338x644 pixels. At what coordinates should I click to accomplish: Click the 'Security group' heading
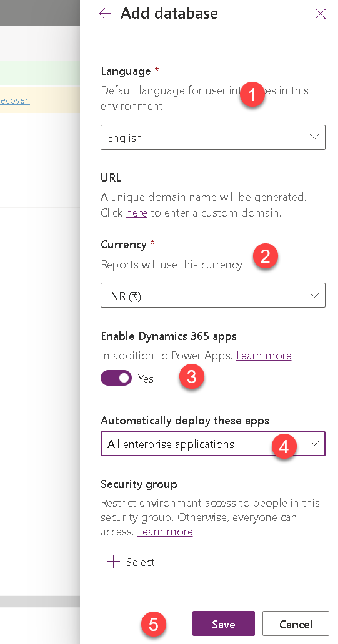139,484
